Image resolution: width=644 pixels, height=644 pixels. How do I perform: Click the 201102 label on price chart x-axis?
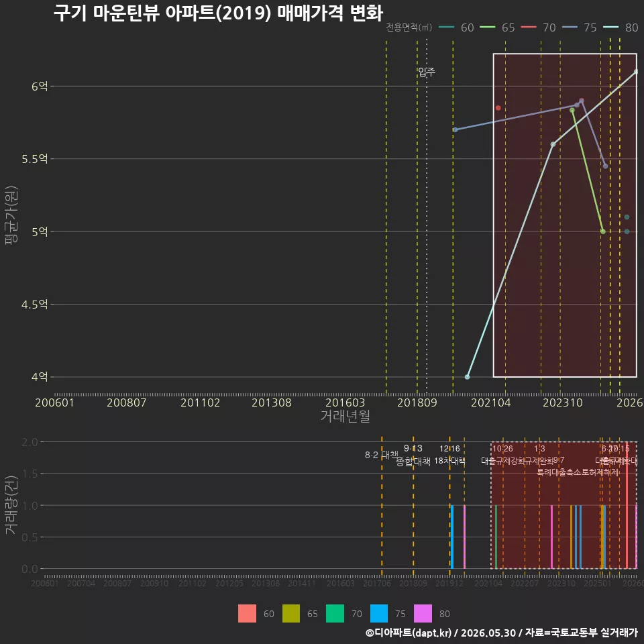coord(200,402)
